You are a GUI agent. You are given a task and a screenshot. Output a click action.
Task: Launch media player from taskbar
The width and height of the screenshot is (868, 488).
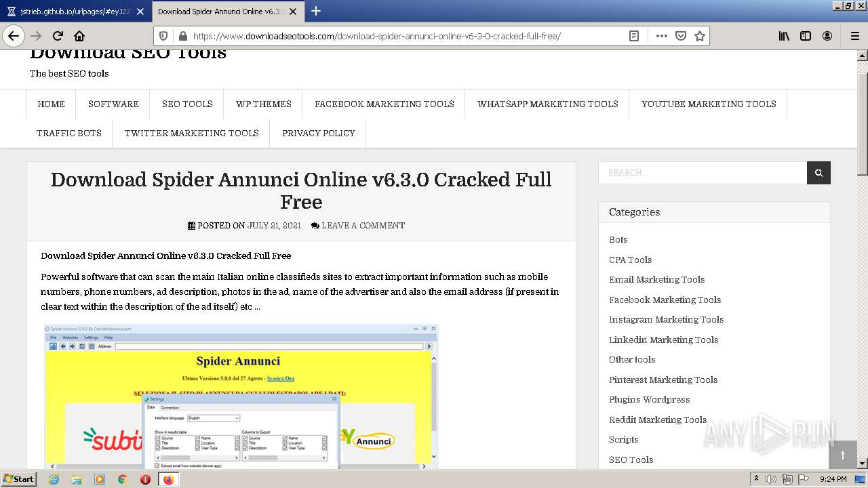[x=100, y=479]
